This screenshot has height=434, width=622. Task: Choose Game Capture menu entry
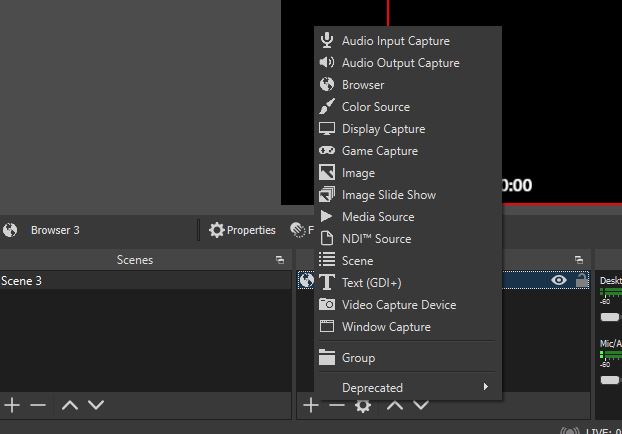coord(408,151)
